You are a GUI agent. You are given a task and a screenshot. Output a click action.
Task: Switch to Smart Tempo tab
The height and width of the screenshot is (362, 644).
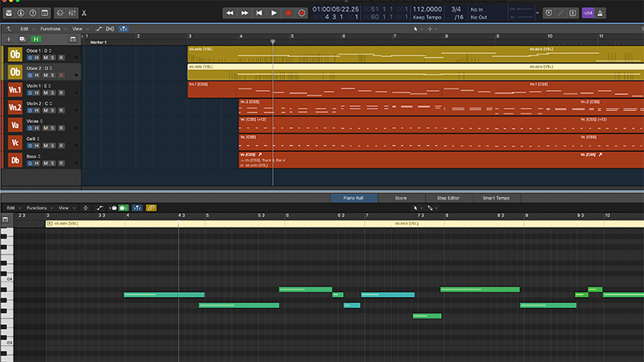point(496,198)
